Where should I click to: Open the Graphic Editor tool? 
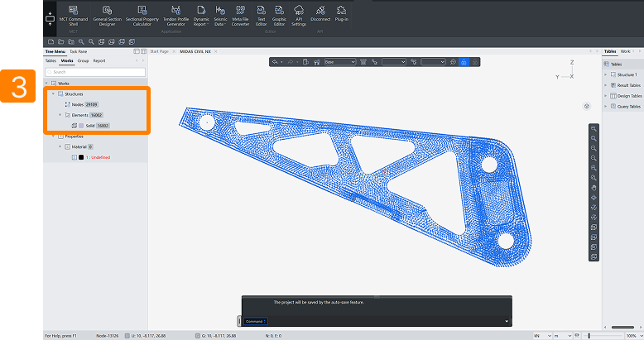(279, 16)
